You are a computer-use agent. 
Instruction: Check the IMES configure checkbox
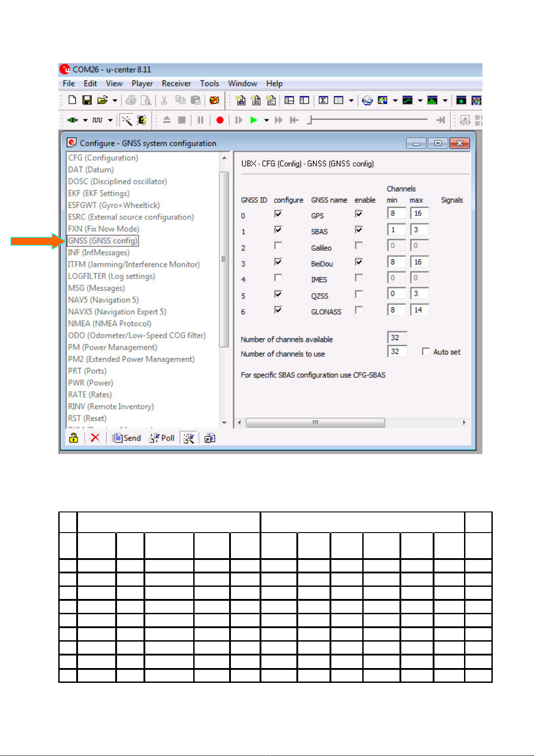278,278
